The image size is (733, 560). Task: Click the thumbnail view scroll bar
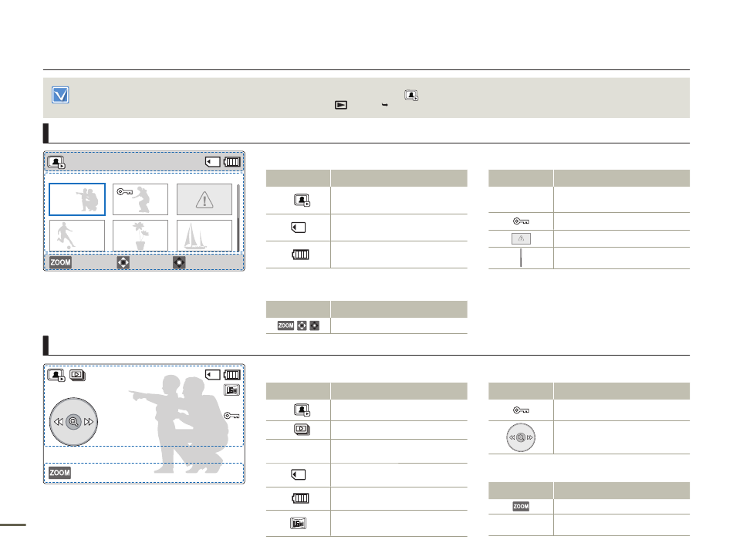click(x=238, y=218)
